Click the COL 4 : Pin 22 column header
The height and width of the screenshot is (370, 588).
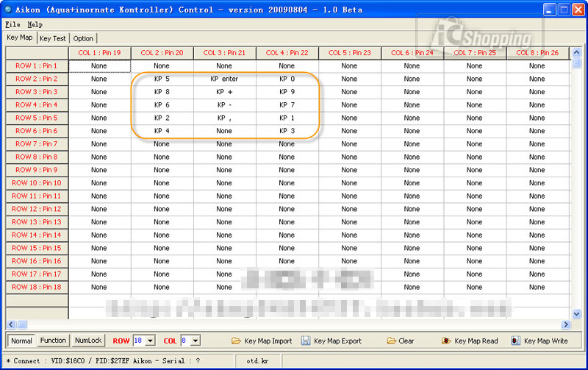click(287, 53)
